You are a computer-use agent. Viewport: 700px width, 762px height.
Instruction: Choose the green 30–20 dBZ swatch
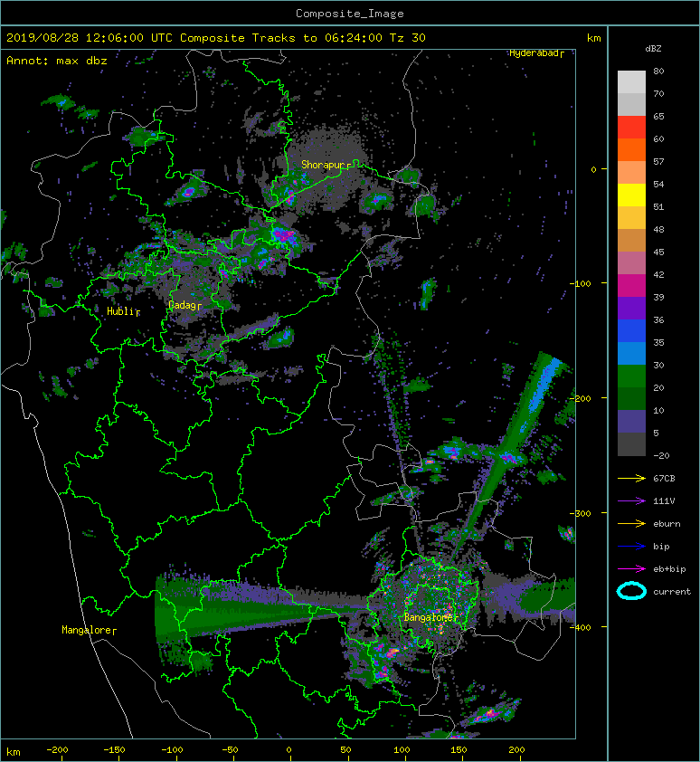(631, 376)
